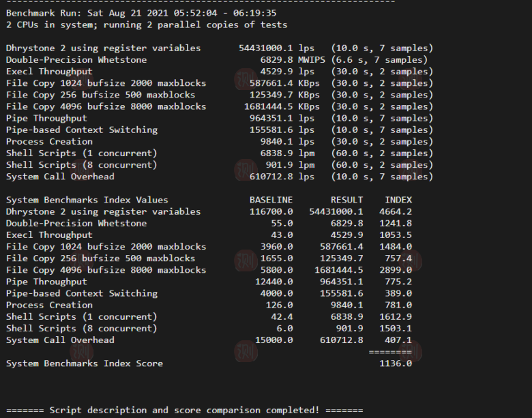Click Shell Scripts 901.9 lpm value
This screenshot has height=418, width=532.
290,165
